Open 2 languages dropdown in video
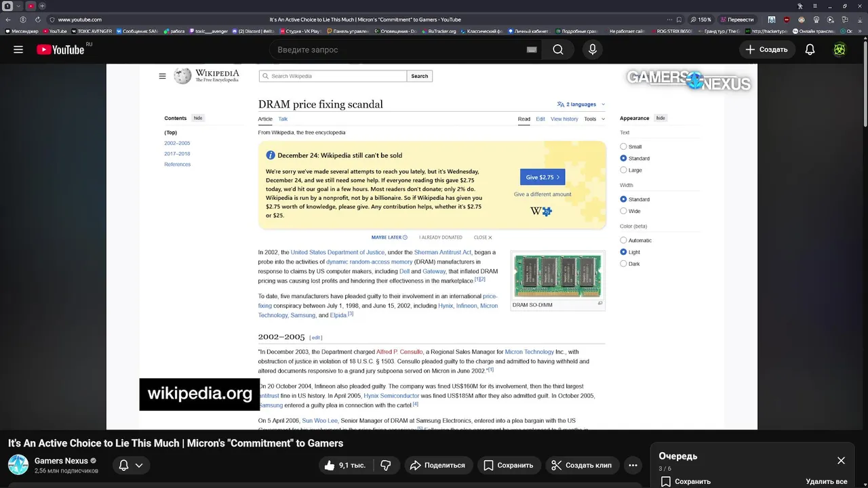 581,104
